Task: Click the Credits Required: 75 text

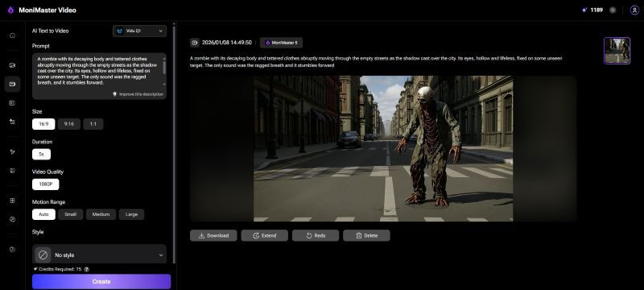Action: (60, 270)
